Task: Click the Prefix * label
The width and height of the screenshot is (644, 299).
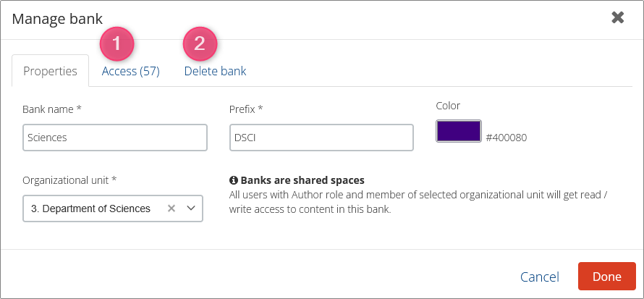Action: pyautogui.click(x=246, y=109)
